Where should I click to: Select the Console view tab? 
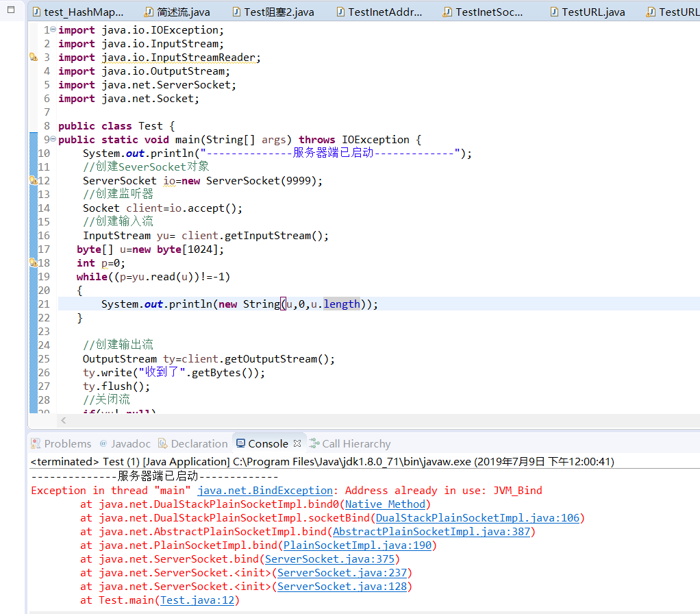(x=268, y=443)
